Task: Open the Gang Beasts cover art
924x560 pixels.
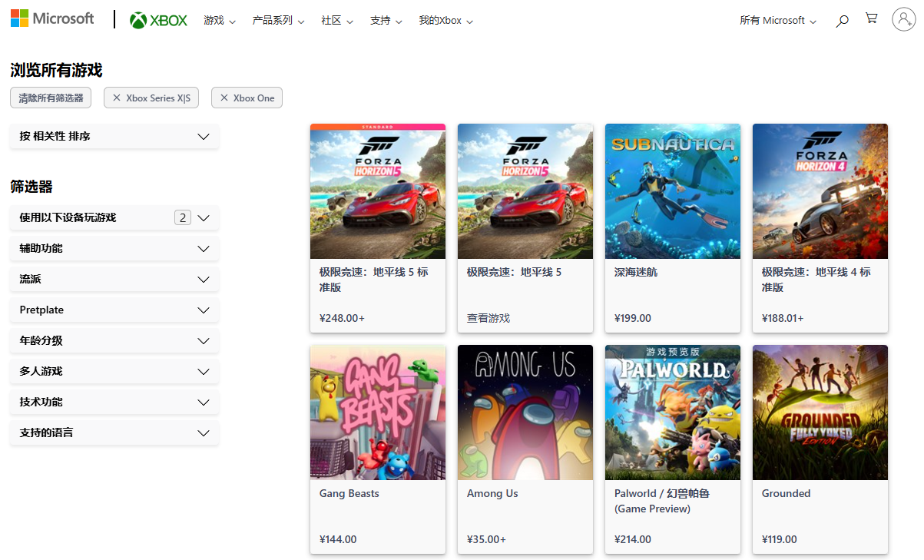Action: pos(378,413)
